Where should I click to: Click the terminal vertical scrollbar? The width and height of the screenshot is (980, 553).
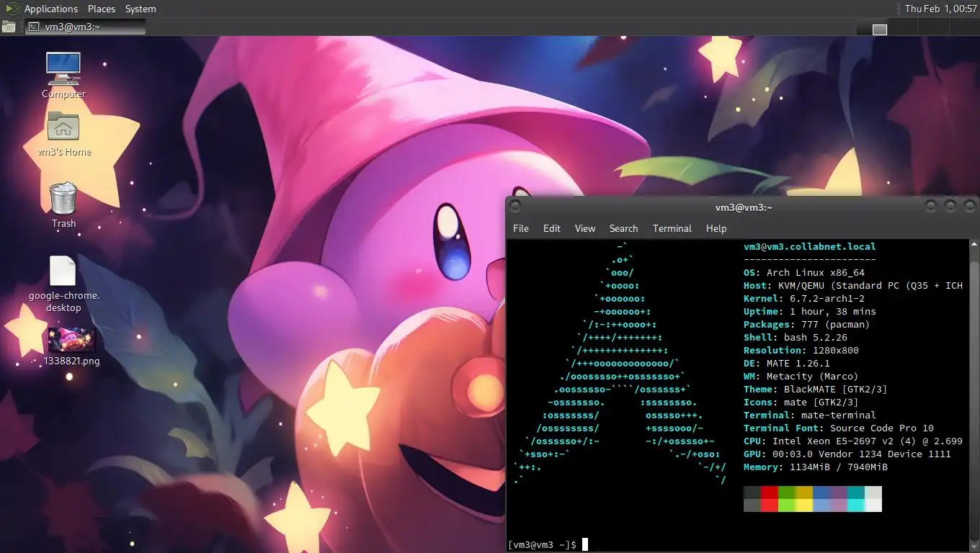click(x=974, y=396)
